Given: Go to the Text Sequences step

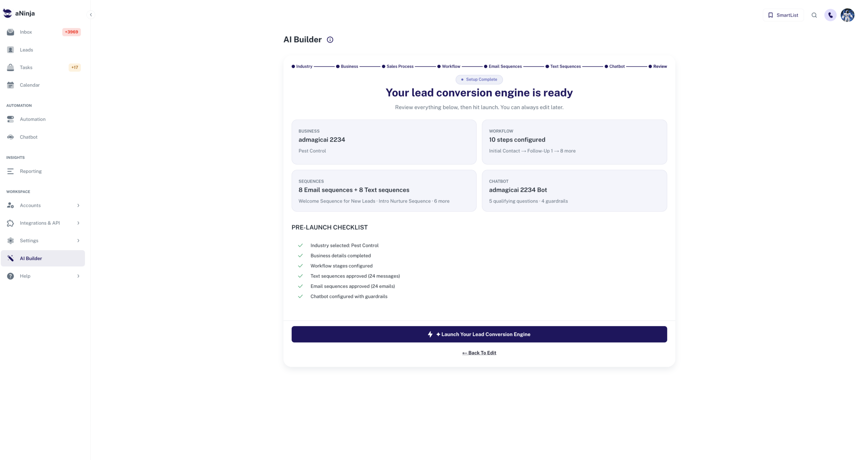Looking at the screenshot, I should 563,66.
